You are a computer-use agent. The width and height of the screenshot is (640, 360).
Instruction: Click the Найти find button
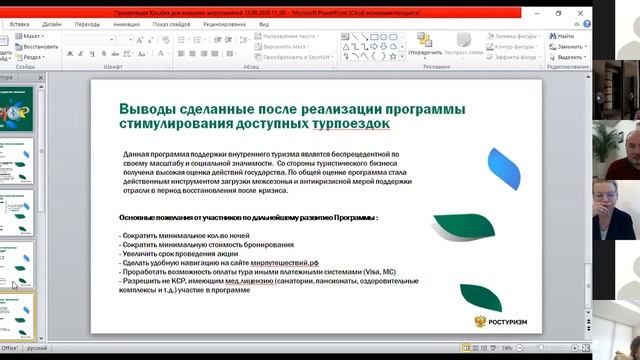(x=562, y=36)
